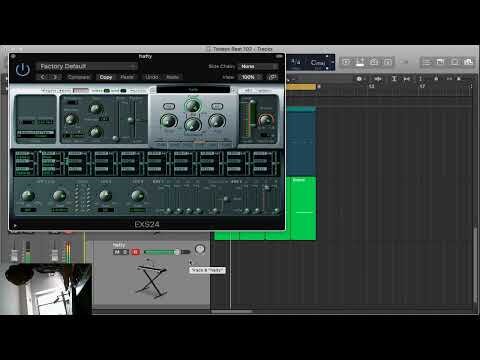Solo the hatty track with S button
This screenshot has height=360, width=480.
(125, 252)
